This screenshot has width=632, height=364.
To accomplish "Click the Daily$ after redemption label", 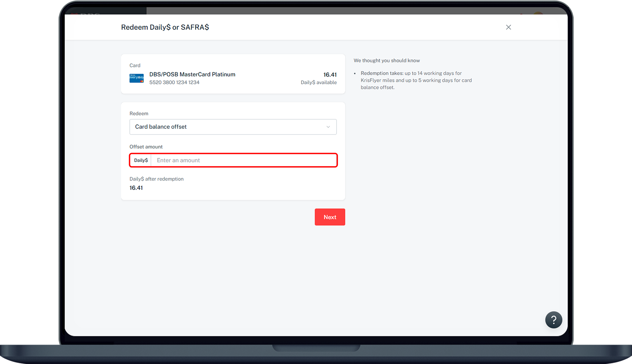I will click(156, 179).
